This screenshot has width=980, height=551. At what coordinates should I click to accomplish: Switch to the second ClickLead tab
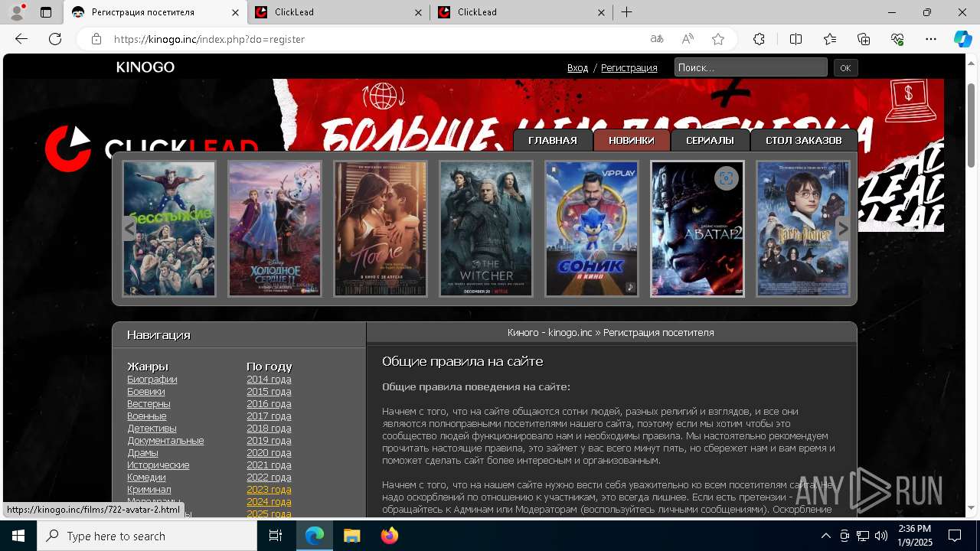point(521,12)
